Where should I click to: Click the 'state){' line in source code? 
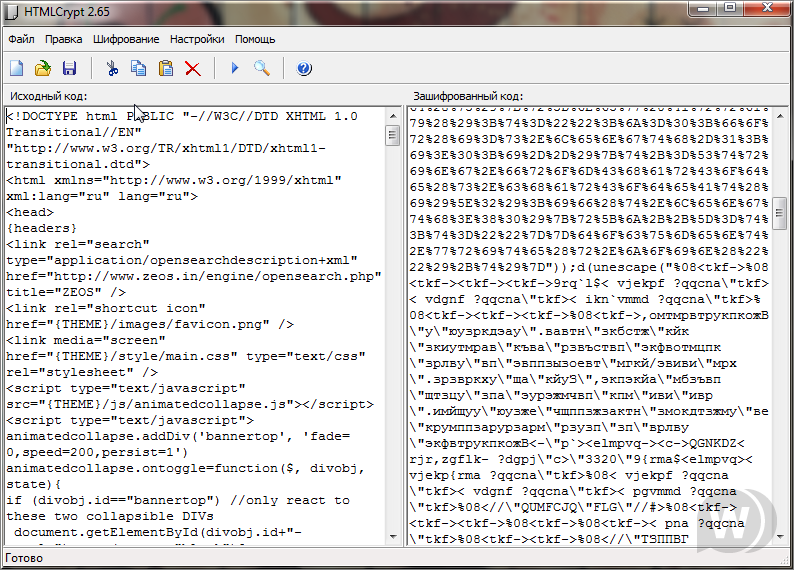tap(34, 484)
